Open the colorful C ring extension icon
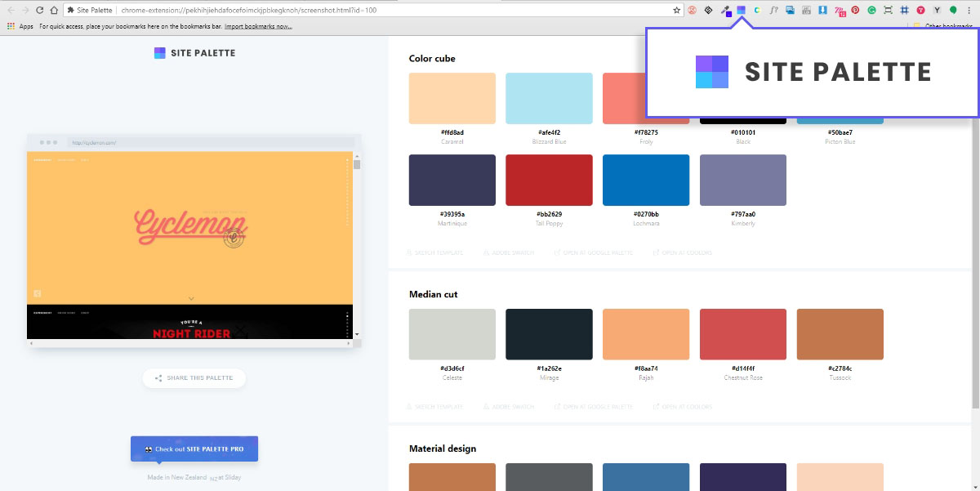Image resolution: width=980 pixels, height=491 pixels. point(758,11)
